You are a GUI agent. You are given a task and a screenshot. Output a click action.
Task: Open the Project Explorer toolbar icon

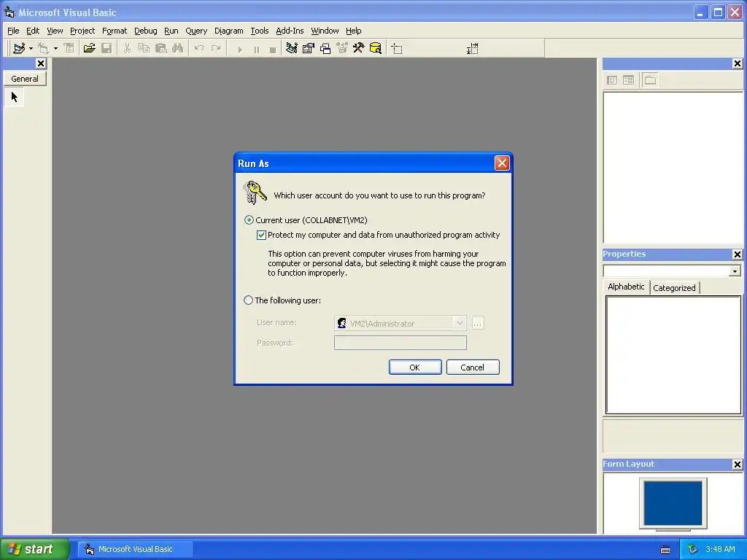pyautogui.click(x=292, y=48)
